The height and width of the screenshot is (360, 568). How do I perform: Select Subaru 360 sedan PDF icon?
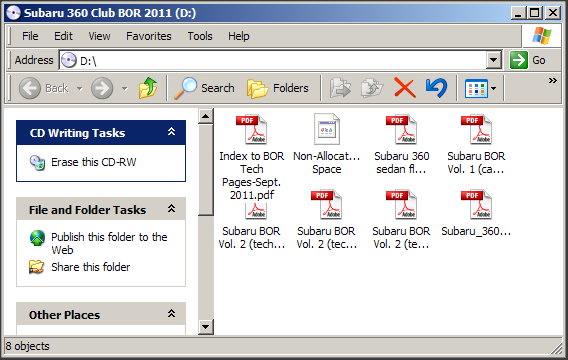[401, 130]
